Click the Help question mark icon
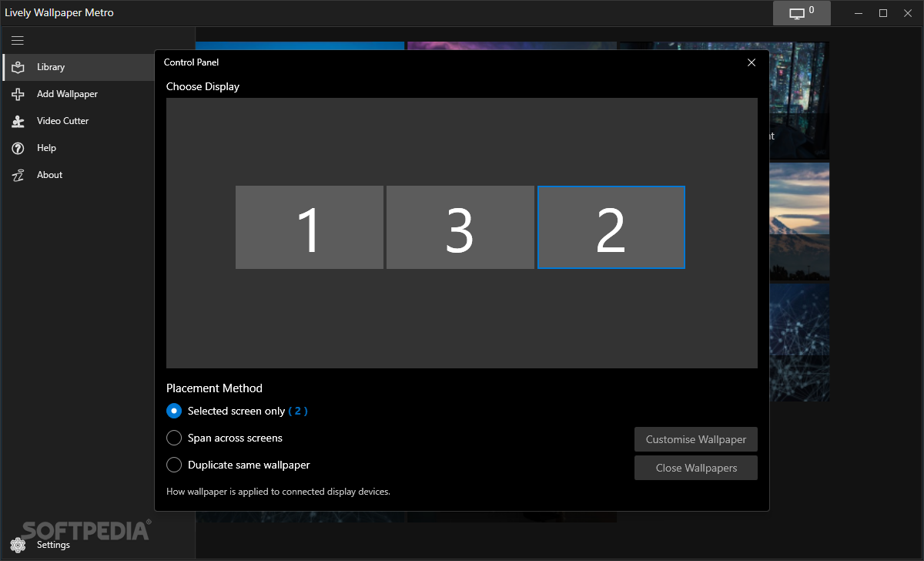The image size is (924, 561). click(x=18, y=148)
